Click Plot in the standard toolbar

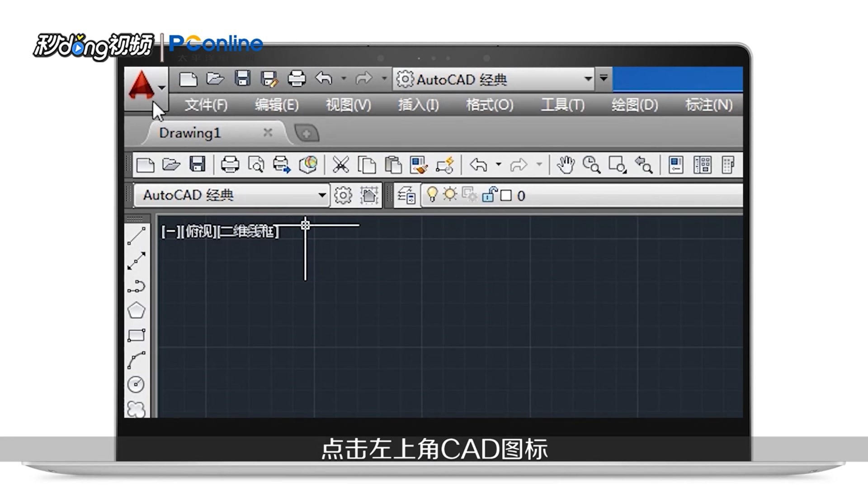click(230, 165)
